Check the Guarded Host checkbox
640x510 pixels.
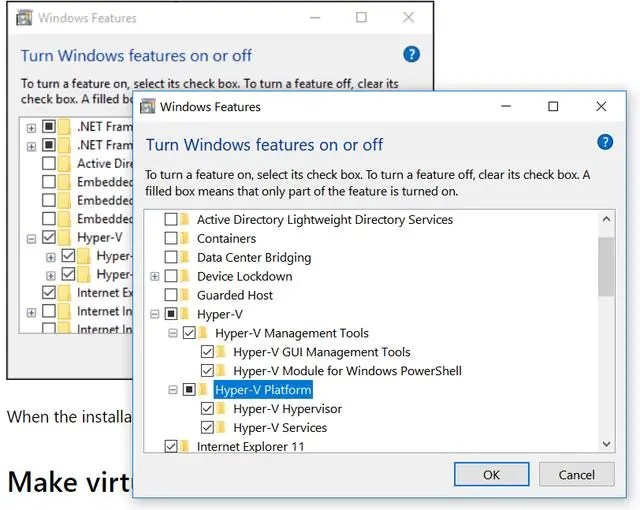(171, 295)
